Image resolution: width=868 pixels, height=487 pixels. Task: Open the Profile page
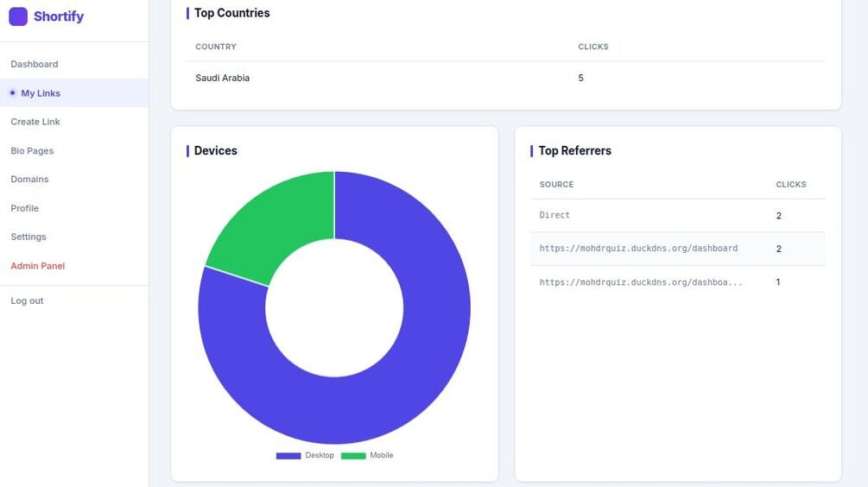[25, 208]
